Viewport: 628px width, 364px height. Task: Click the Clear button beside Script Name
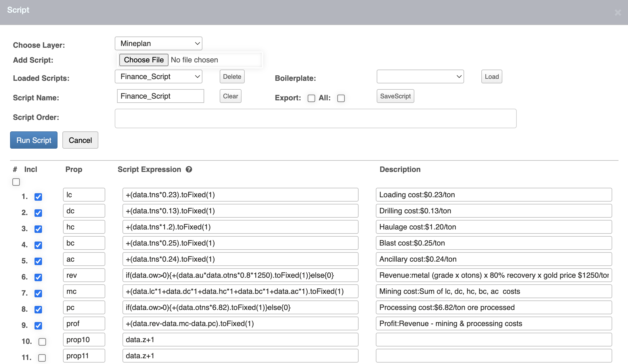(x=230, y=96)
